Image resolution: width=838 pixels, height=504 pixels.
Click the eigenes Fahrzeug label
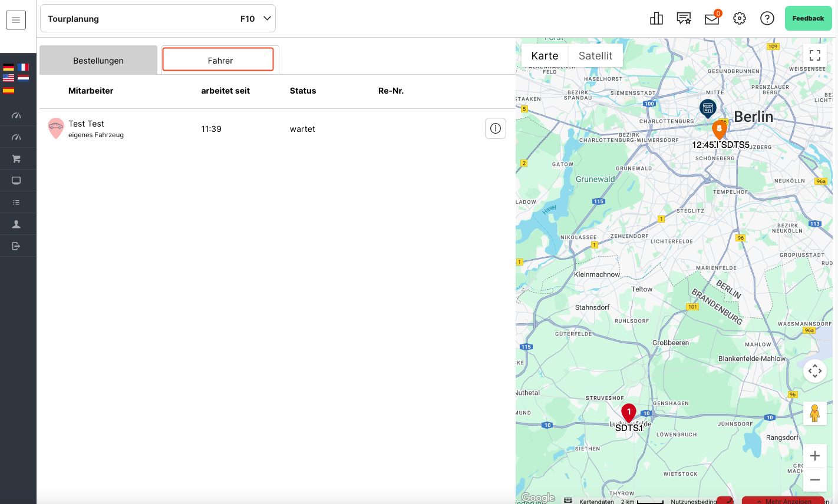(96, 135)
